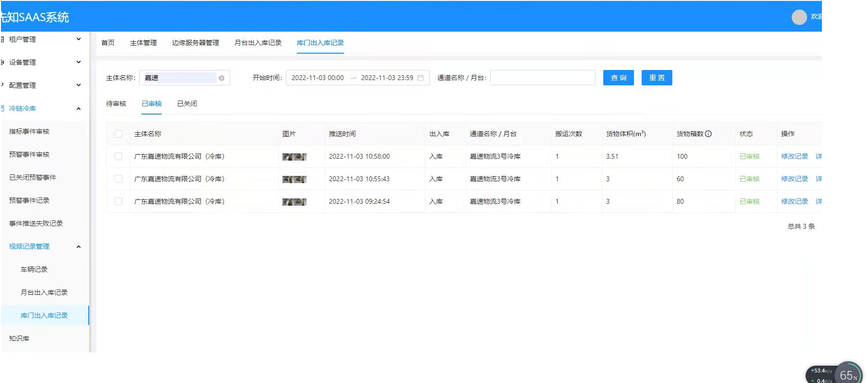The height and width of the screenshot is (383, 868).
Task: Open 指标事件审核 in the sidebar
Action: [29, 131]
